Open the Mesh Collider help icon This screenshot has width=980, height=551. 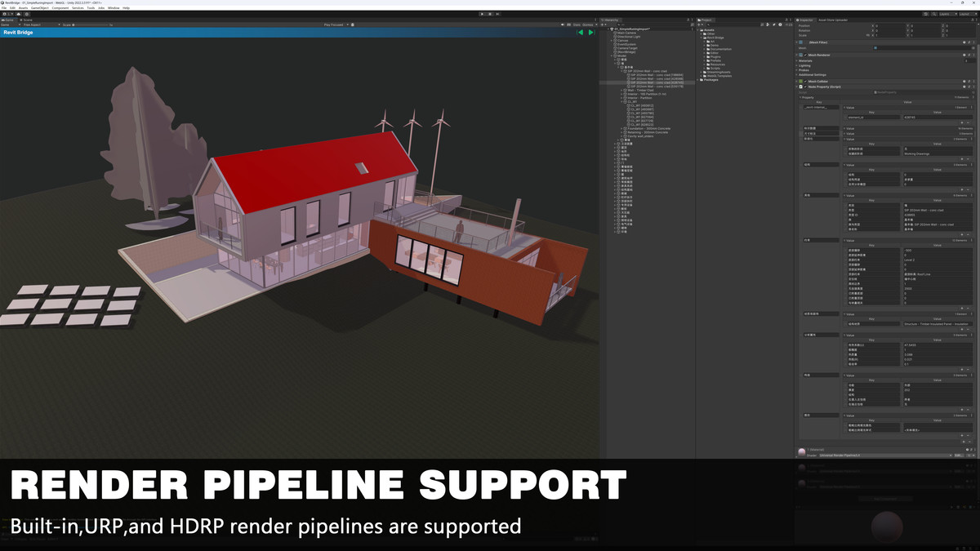point(964,82)
